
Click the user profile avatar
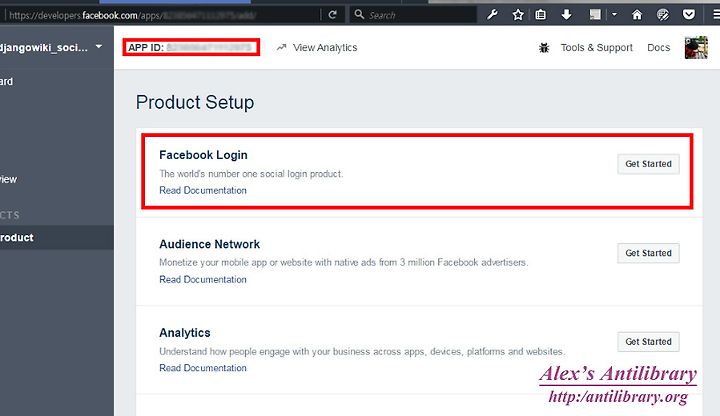pyautogui.click(x=696, y=48)
